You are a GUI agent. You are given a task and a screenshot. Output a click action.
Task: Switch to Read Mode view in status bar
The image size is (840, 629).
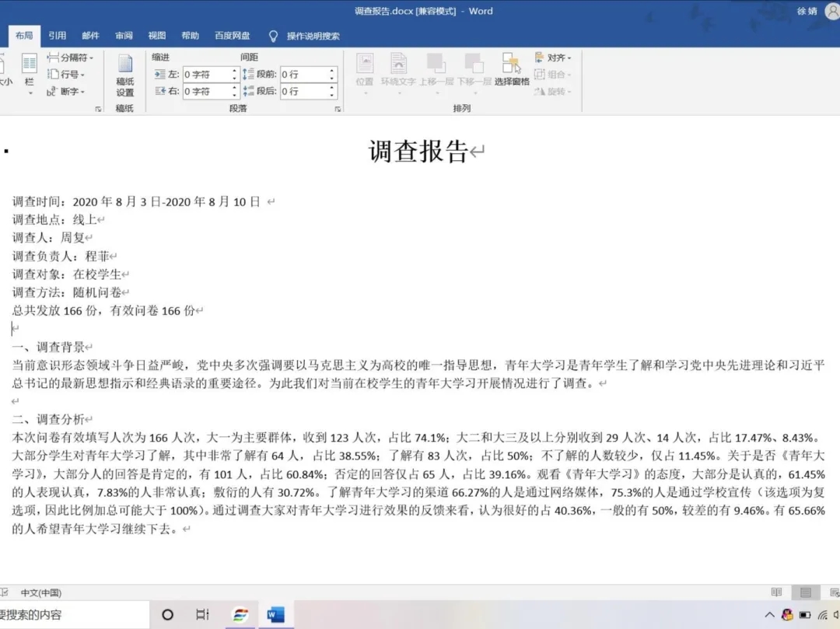tap(777, 592)
